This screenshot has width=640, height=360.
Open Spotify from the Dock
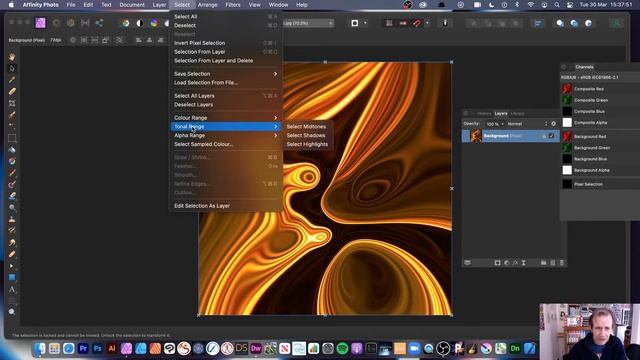(342, 348)
